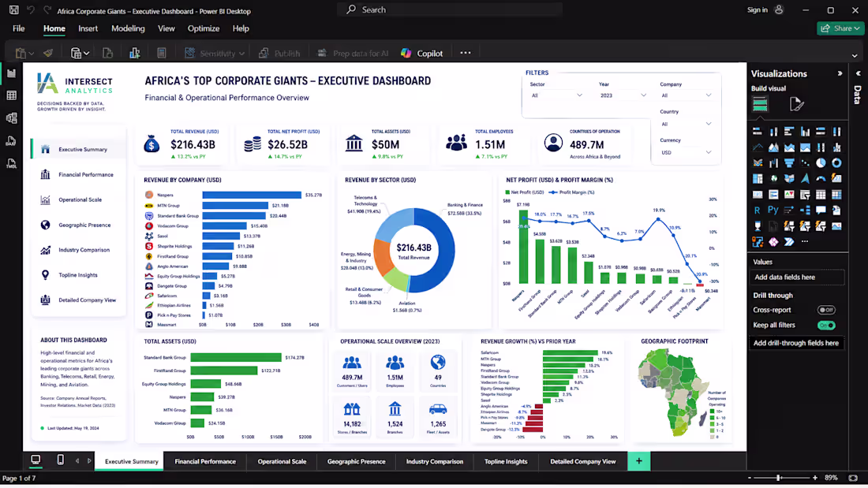Open the Format visual page icon

tap(796, 104)
